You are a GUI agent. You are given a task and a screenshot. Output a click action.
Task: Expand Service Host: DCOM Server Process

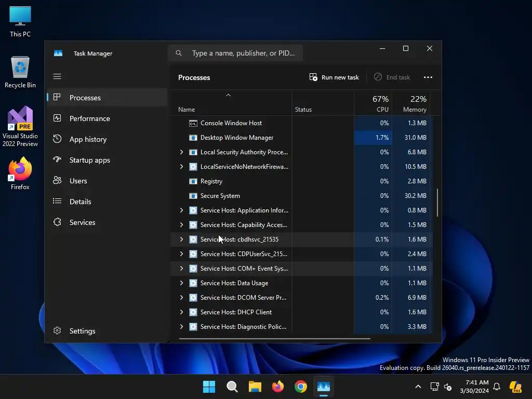[181, 298]
